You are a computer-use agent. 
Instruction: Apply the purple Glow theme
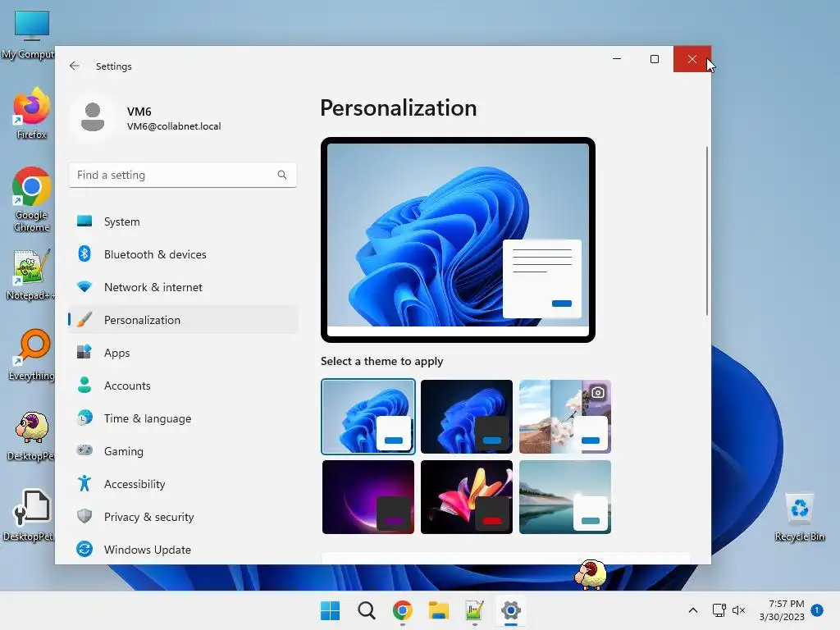click(x=368, y=497)
